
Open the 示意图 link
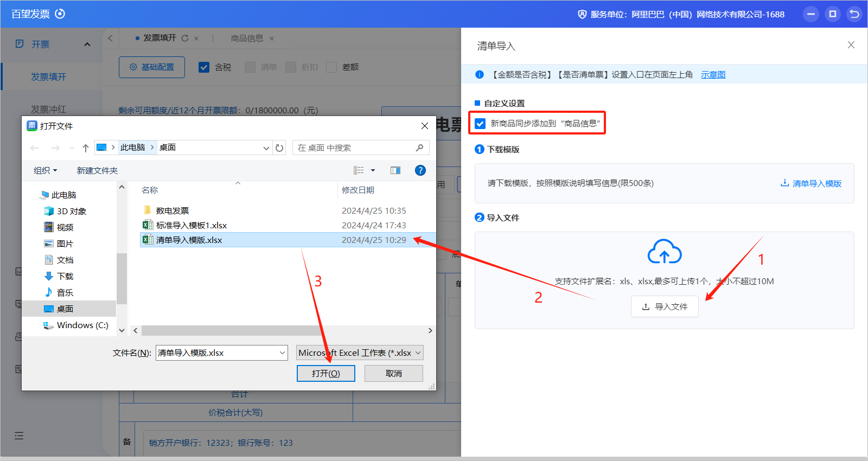tap(713, 74)
